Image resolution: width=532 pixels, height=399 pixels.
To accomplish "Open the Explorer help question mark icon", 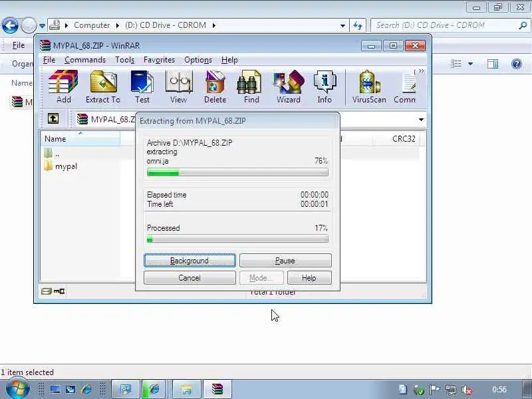I will pyautogui.click(x=517, y=64).
